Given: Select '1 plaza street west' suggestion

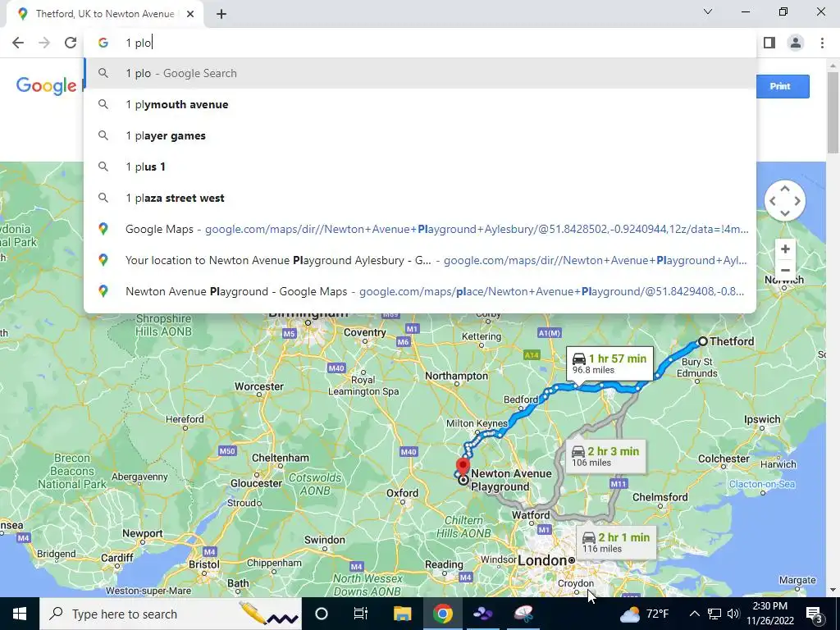Looking at the screenshot, I should point(420,198).
